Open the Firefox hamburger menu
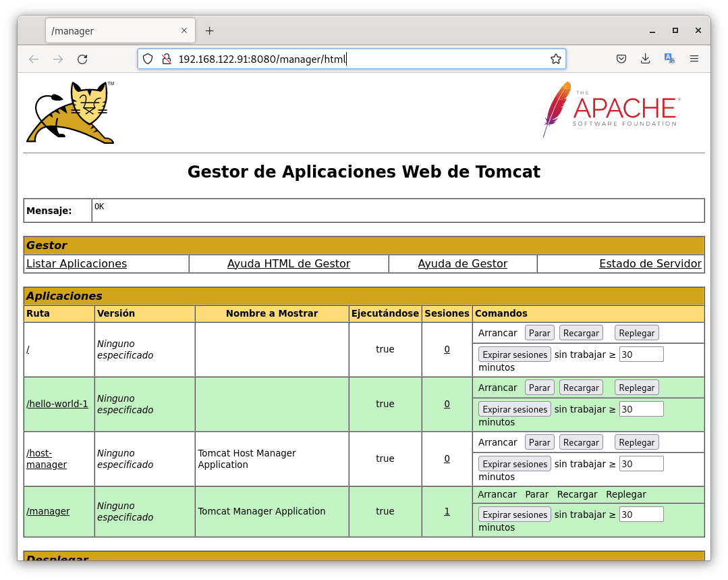728x580 pixels. 694,59
